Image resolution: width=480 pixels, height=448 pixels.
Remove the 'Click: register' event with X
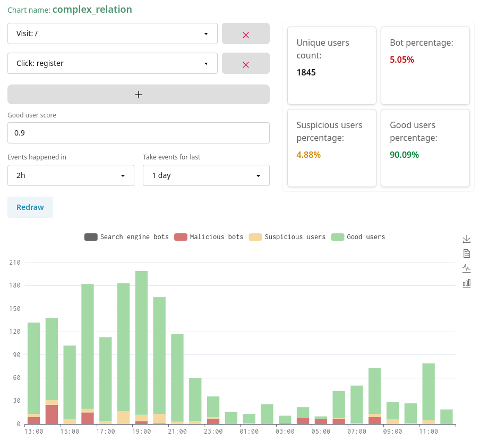pyautogui.click(x=245, y=64)
